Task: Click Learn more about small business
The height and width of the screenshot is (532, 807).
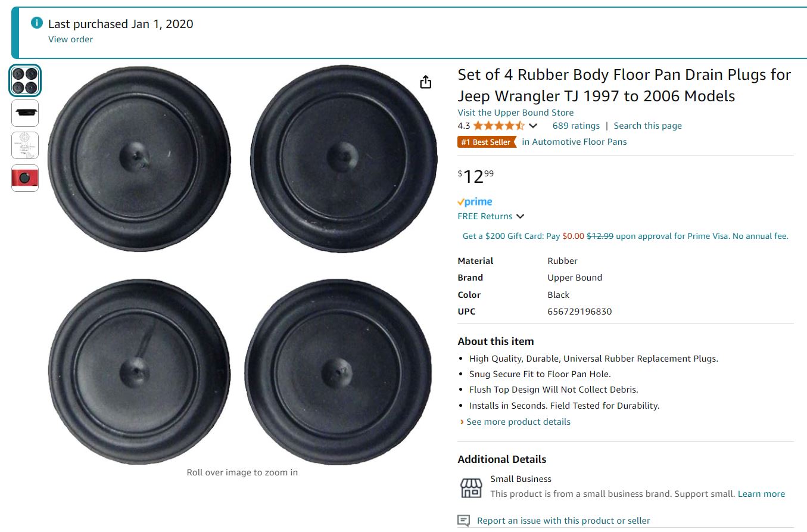Action: pyautogui.click(x=761, y=494)
